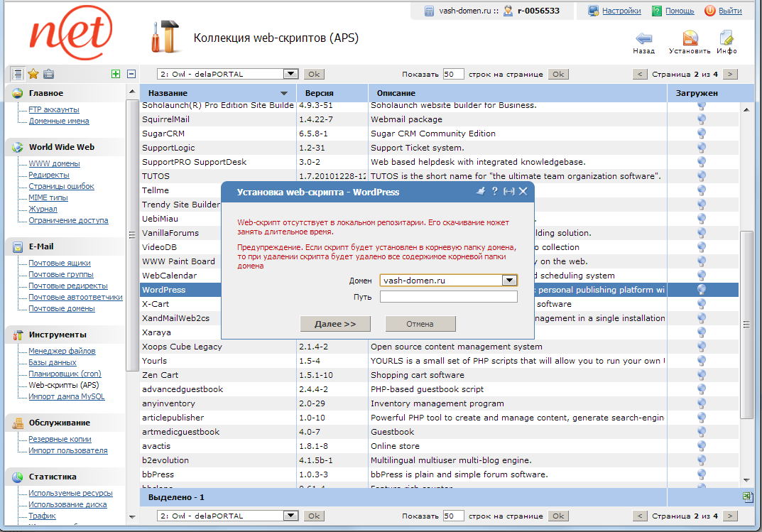
Task: Click the Инфо icon in the header
Action: (726, 40)
